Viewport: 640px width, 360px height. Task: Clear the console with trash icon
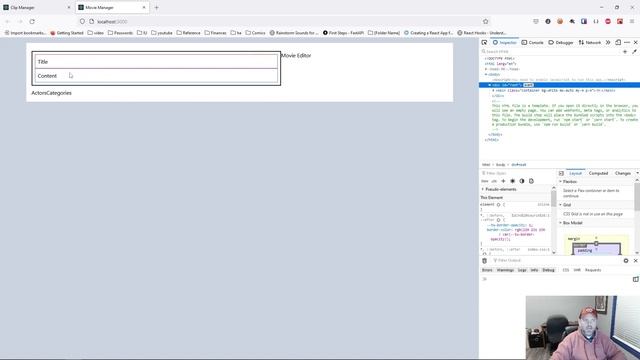click(x=484, y=260)
